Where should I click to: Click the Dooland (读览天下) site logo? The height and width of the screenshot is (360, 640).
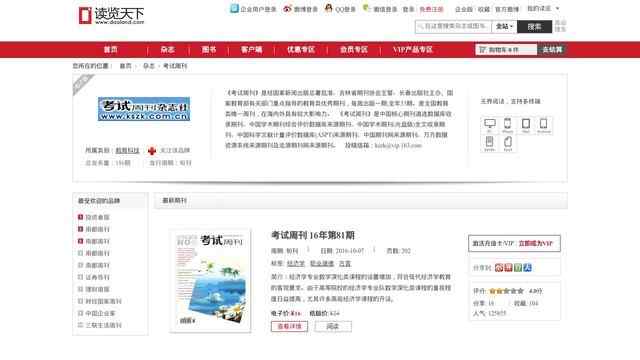111,16
